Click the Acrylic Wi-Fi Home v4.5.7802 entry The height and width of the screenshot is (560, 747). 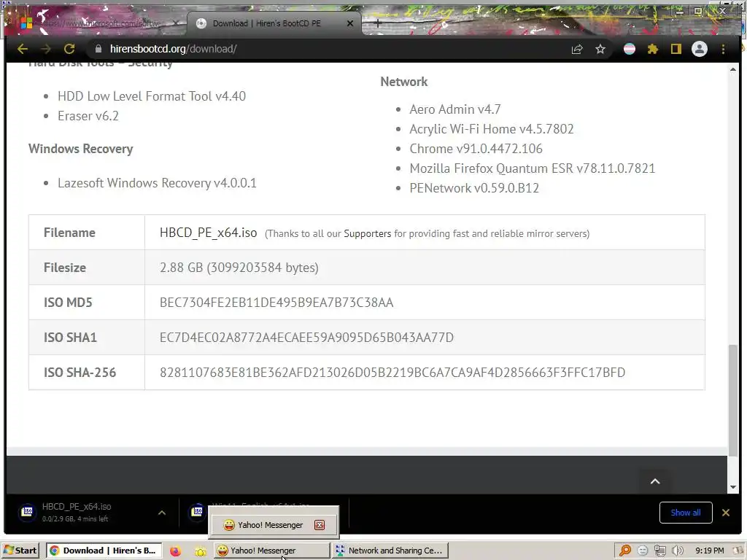492,129
